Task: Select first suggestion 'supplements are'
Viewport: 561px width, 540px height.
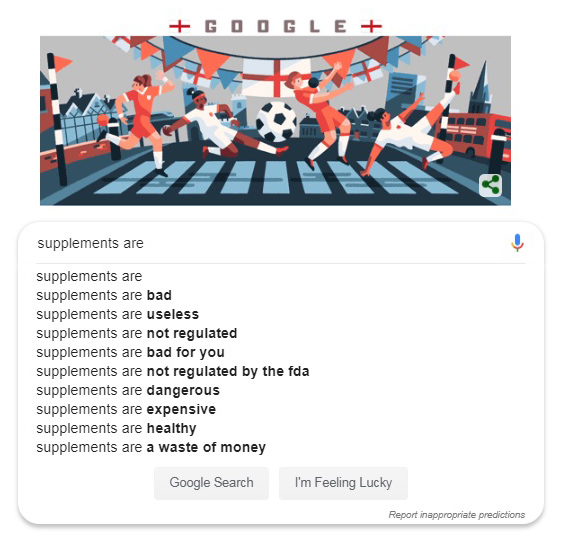Action: click(x=89, y=276)
